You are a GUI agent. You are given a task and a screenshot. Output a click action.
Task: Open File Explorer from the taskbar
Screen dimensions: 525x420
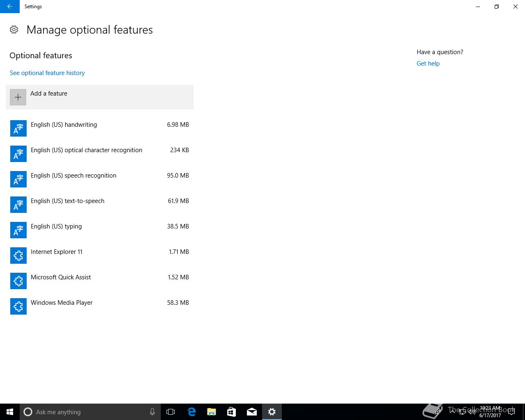pos(211,412)
